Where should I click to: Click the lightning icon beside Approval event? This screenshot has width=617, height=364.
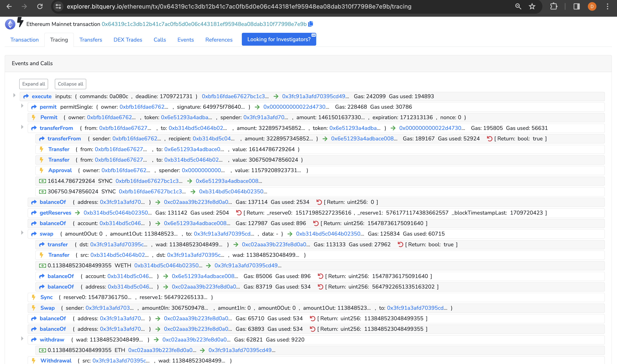tap(41, 170)
